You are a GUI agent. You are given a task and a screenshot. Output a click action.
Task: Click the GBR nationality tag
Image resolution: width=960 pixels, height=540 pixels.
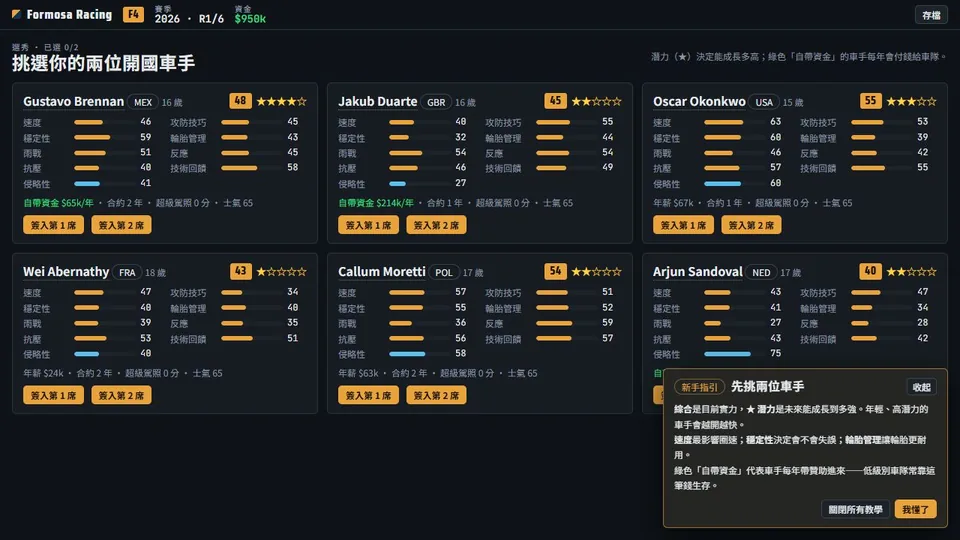point(436,102)
